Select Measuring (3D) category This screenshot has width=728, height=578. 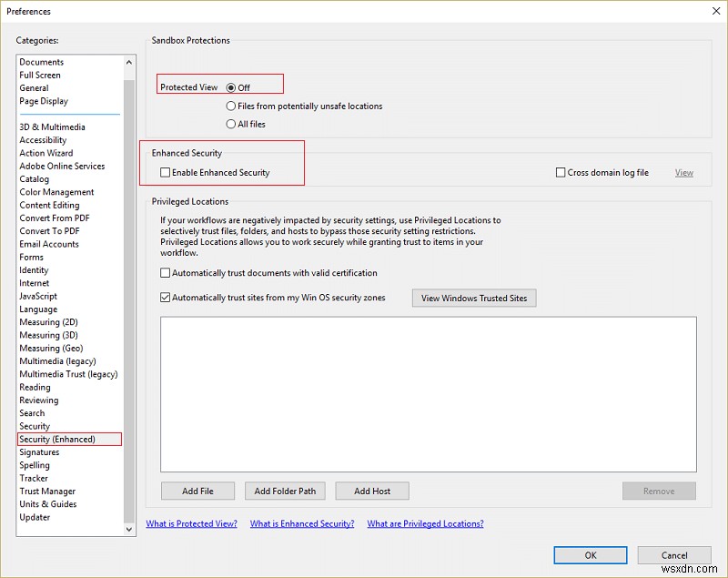point(48,335)
